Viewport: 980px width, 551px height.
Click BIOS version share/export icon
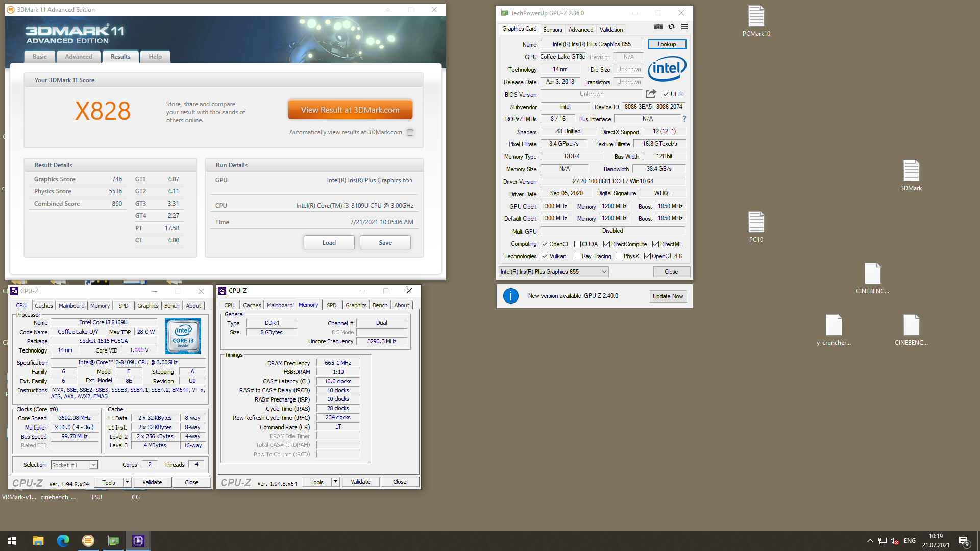pos(651,94)
